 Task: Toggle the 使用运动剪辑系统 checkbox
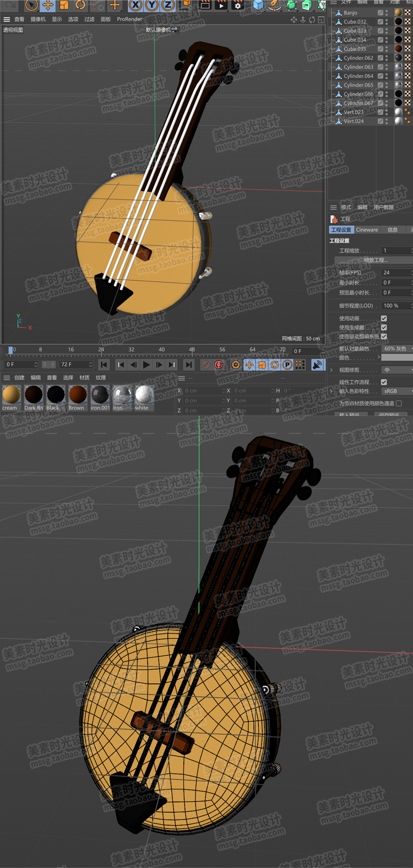click(384, 336)
